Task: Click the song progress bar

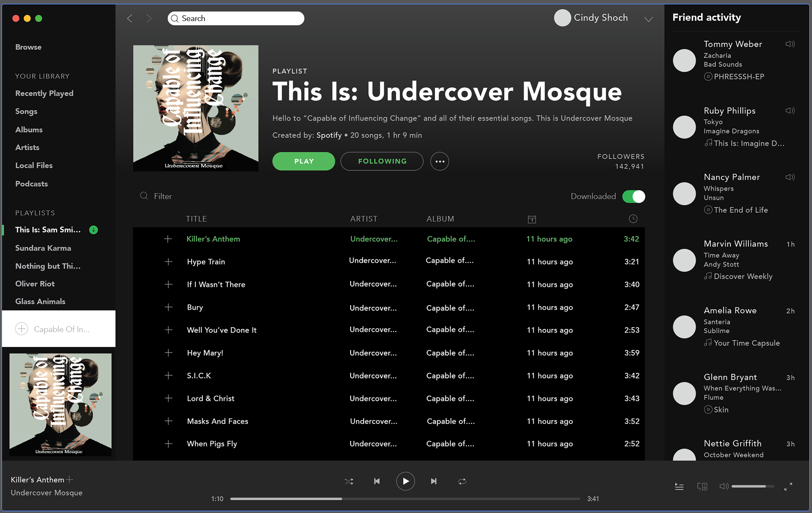Action: tap(405, 499)
